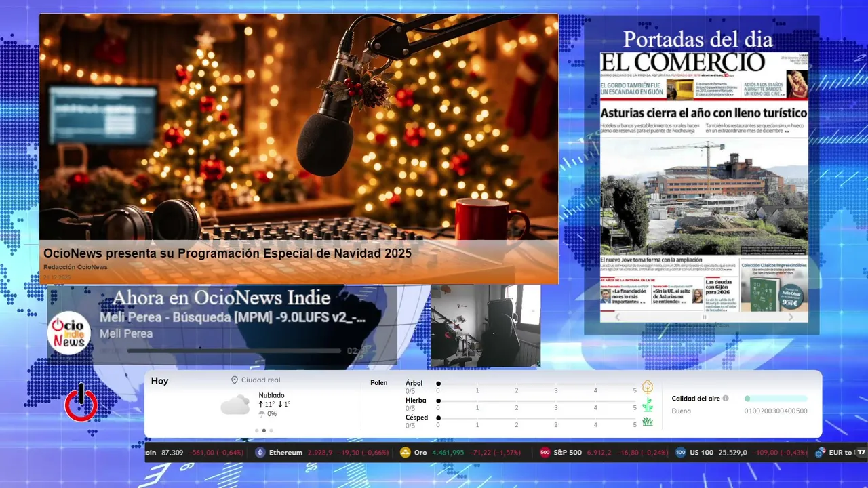Click the Hoy weather heading
Image resolution: width=868 pixels, height=488 pixels.
[159, 381]
